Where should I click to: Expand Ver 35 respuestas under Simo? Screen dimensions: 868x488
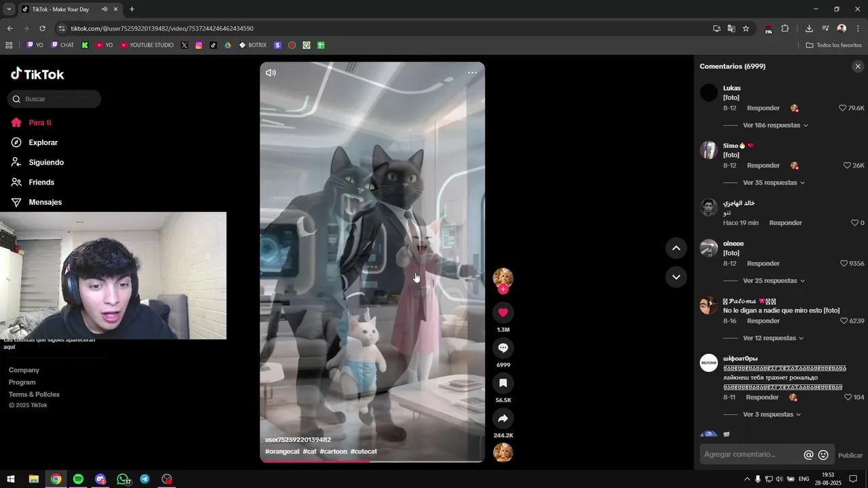point(774,183)
